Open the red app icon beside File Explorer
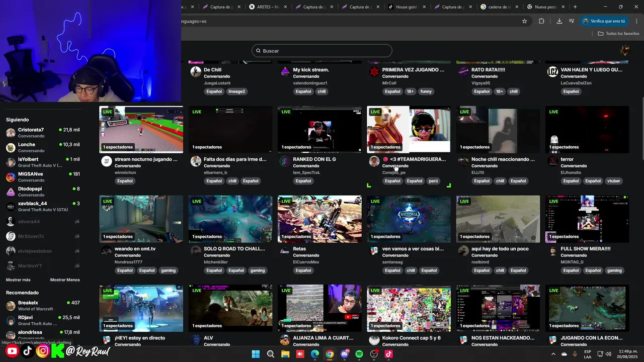The image size is (644, 362). tap(300, 354)
